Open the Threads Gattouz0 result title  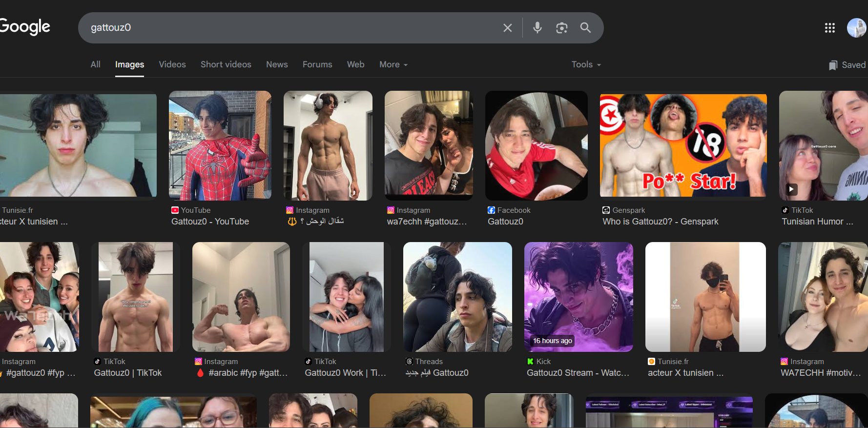437,373
